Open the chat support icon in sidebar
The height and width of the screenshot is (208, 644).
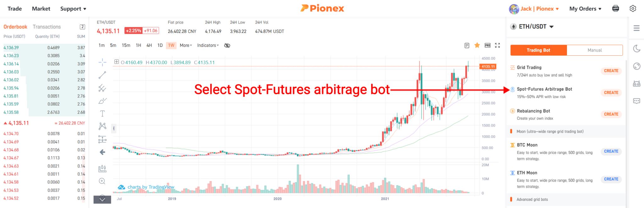[x=636, y=101]
